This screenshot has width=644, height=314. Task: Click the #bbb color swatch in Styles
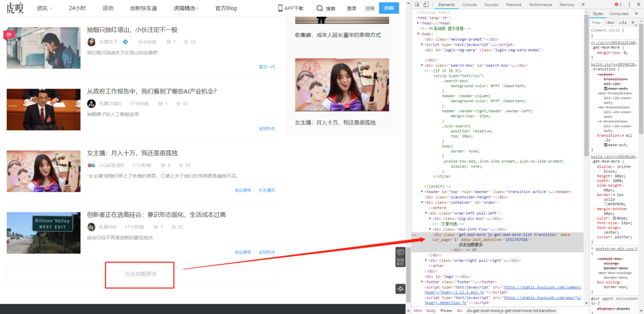615,218
